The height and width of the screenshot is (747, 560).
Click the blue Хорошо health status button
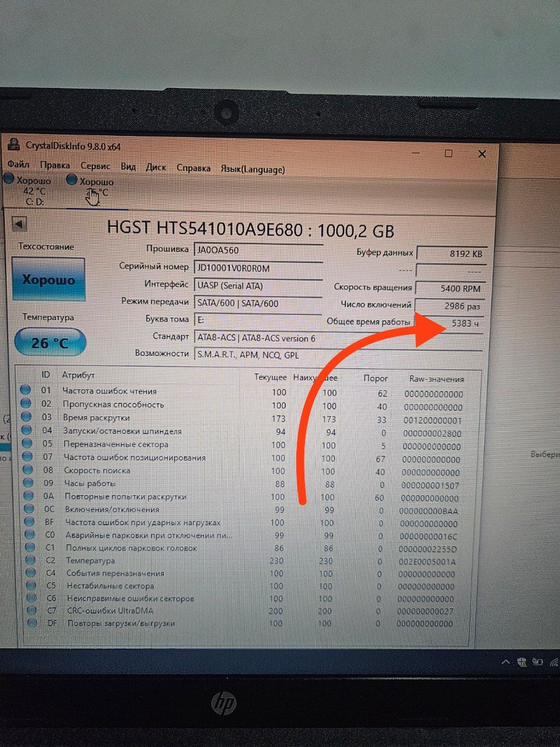click(48, 280)
